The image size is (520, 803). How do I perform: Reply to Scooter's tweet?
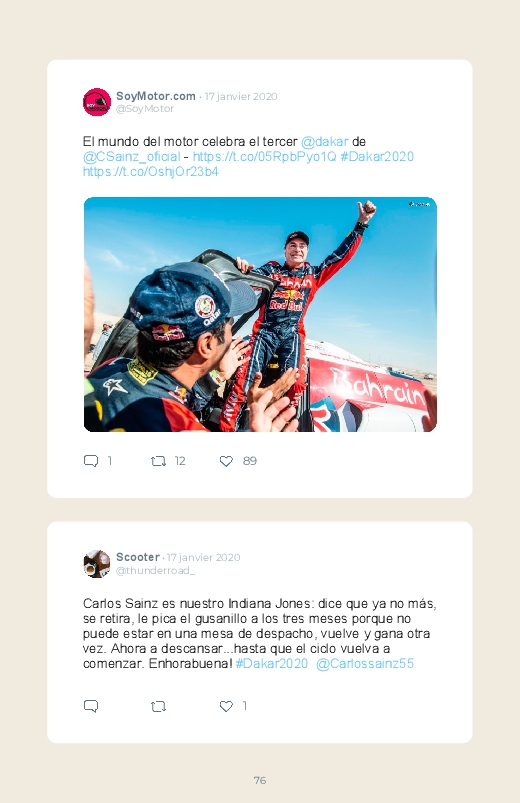click(91, 706)
